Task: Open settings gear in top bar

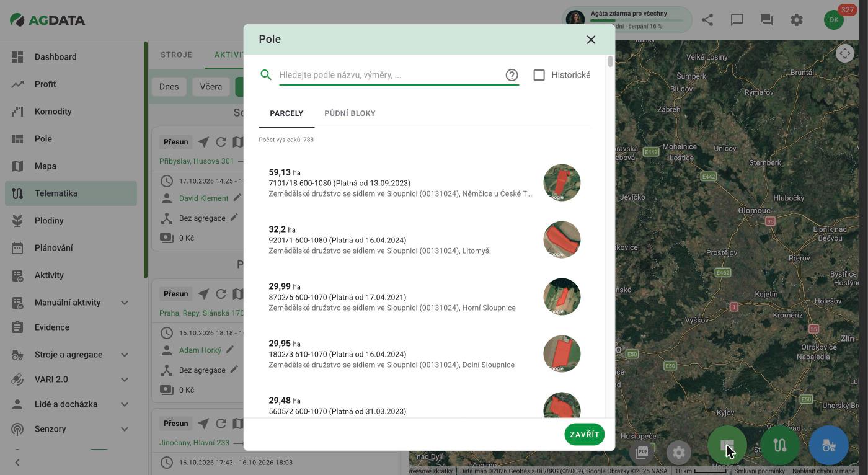Action: [x=797, y=20]
